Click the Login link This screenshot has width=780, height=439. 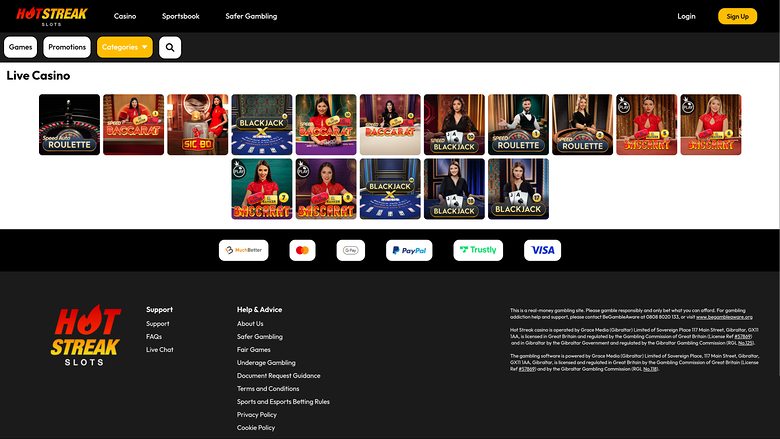[686, 16]
